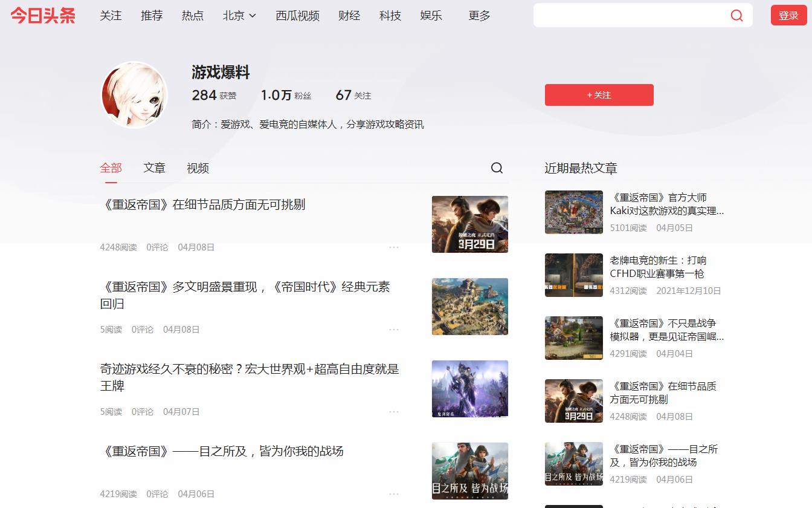Click feed thumbnail reading 目之所及 皆为战场
The height and width of the screenshot is (508, 812).
coord(470,471)
